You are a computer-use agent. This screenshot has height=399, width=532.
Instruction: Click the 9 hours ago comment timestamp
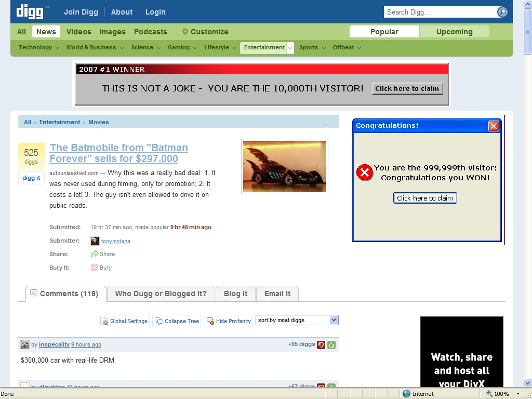pyautogui.click(x=86, y=345)
